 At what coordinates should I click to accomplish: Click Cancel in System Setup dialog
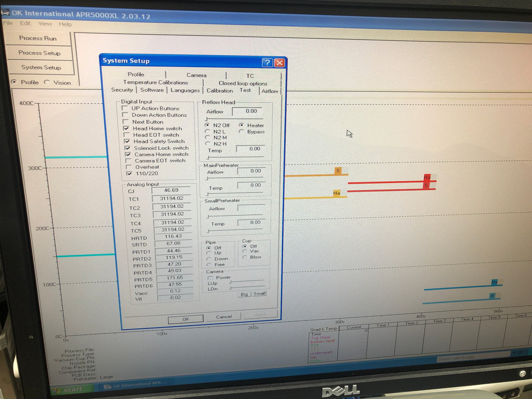tap(224, 317)
